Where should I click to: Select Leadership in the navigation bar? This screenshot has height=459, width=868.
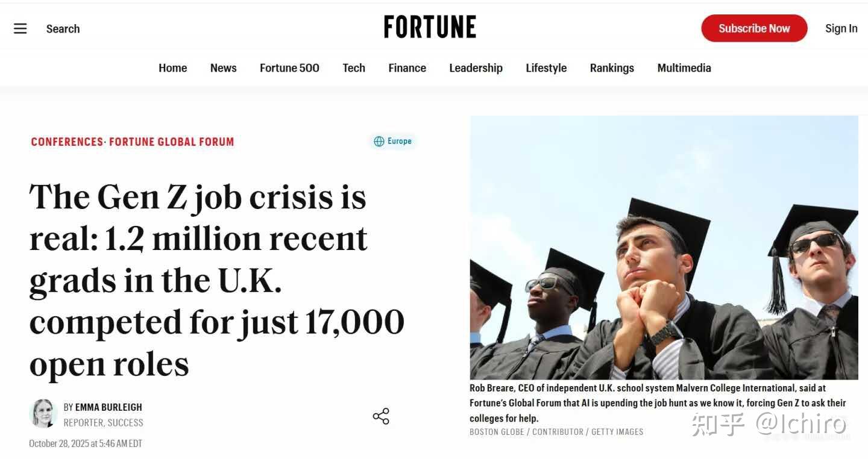coord(476,68)
